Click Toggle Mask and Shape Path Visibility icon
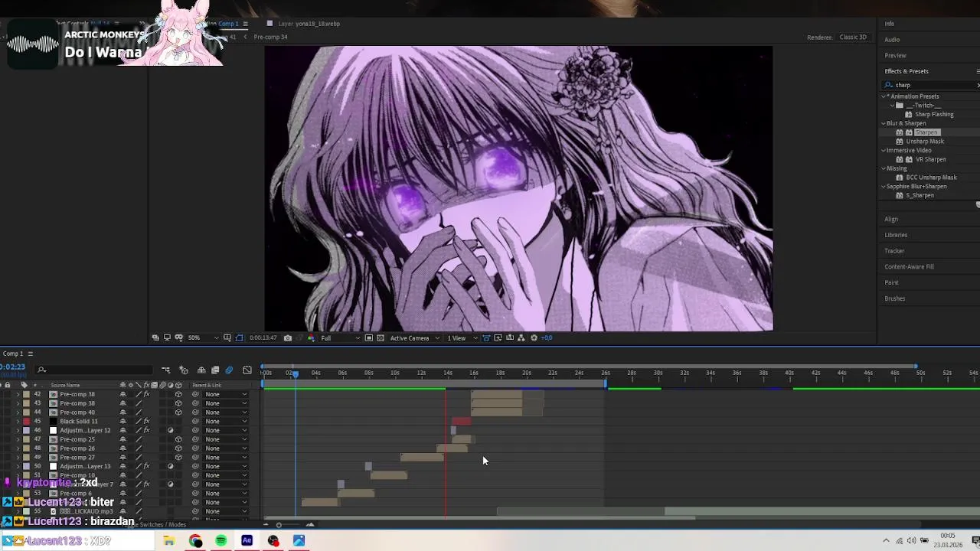The image size is (980, 551). tap(239, 337)
